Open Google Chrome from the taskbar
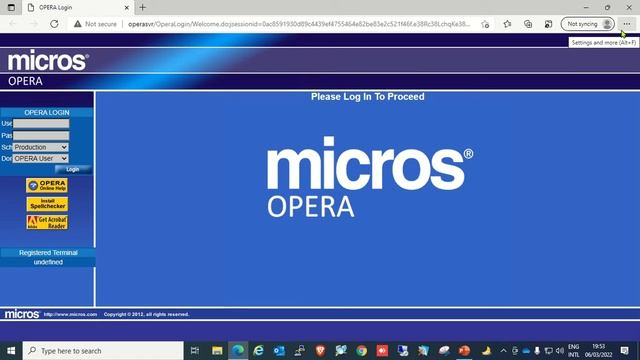 [x=361, y=351]
